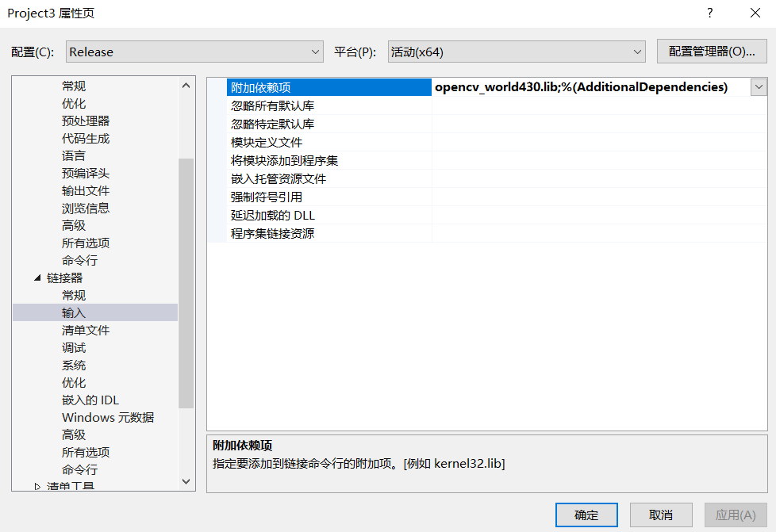Open the 平台 活动(x64) dropdown
Image resolution: width=776 pixels, height=532 pixels.
point(517,52)
